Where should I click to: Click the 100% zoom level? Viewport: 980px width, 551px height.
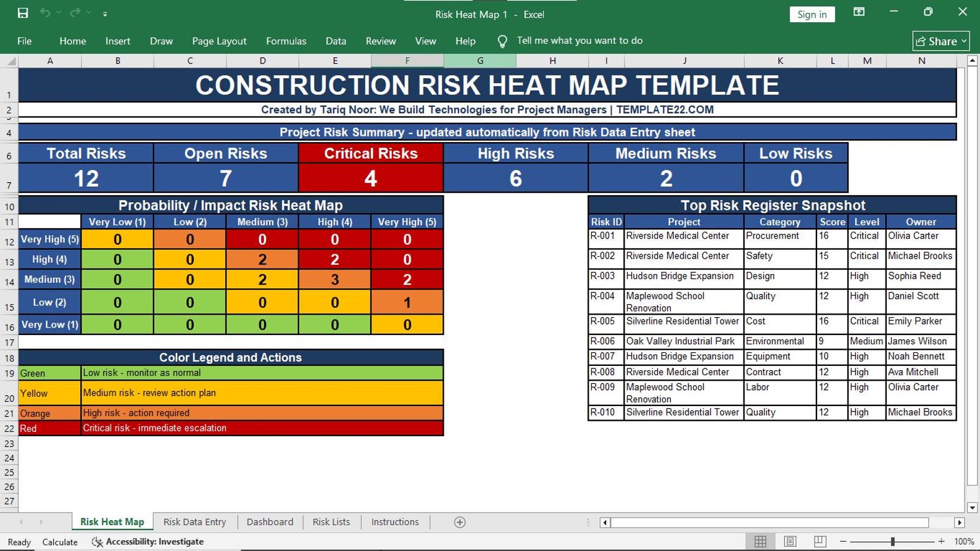point(964,541)
